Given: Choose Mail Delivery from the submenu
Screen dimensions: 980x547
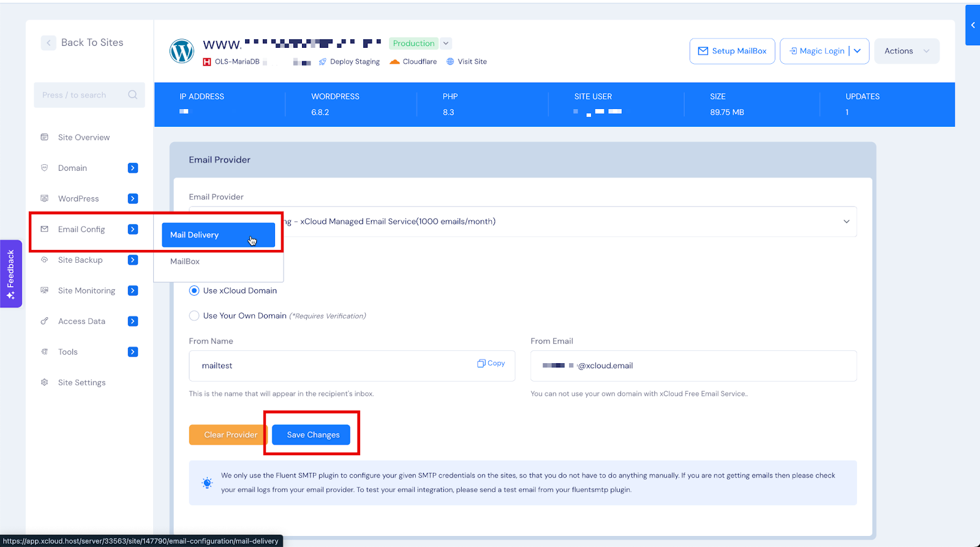Looking at the screenshot, I should (x=218, y=235).
